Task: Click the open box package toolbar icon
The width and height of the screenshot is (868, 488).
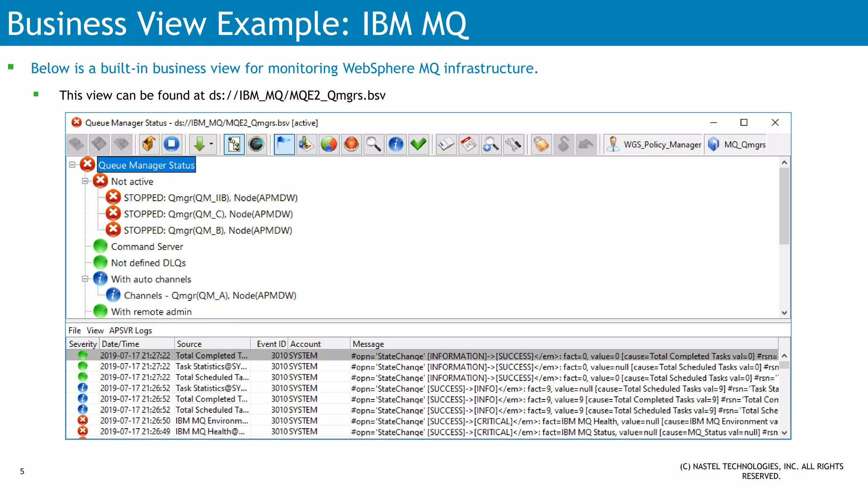Action: tap(149, 144)
